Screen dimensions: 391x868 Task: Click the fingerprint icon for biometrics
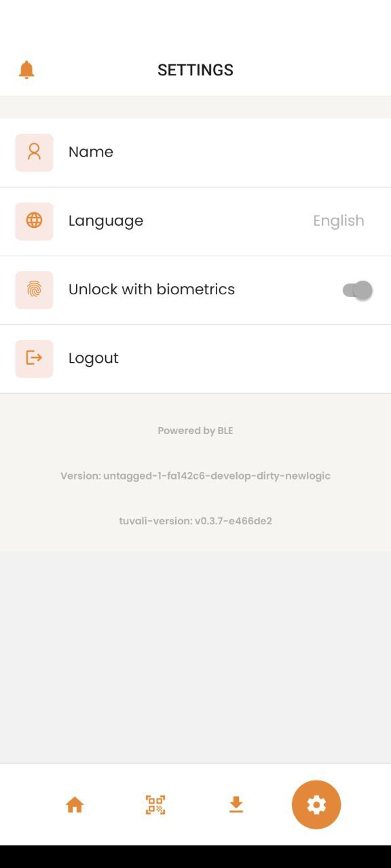[34, 290]
